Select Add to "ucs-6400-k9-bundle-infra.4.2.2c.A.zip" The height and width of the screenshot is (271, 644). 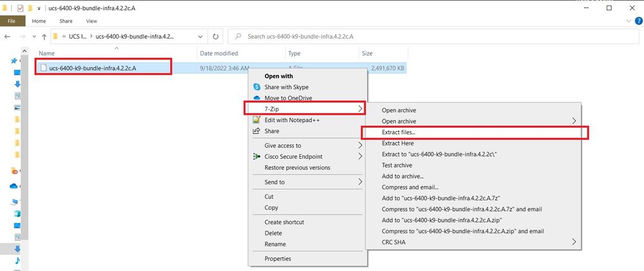[x=473, y=221]
